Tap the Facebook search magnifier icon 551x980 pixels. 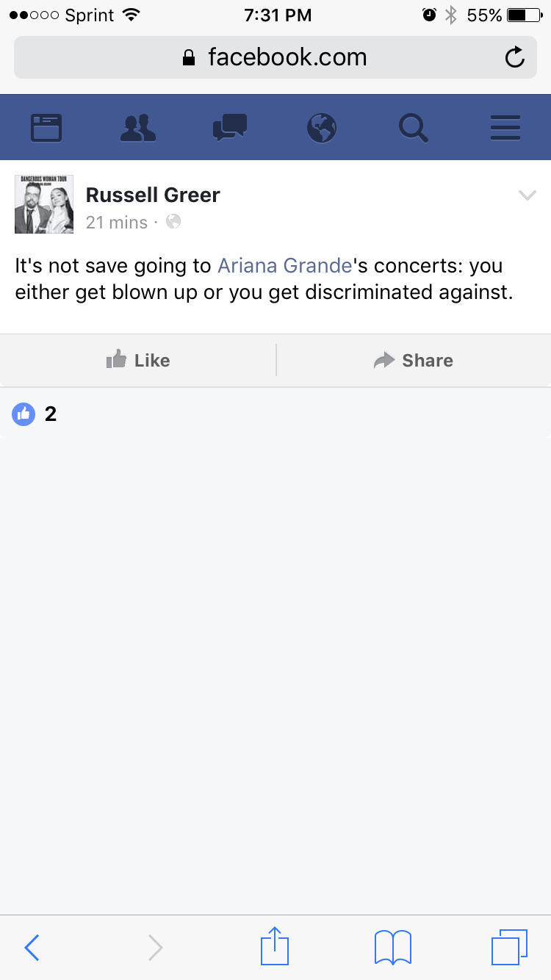pyautogui.click(x=414, y=128)
